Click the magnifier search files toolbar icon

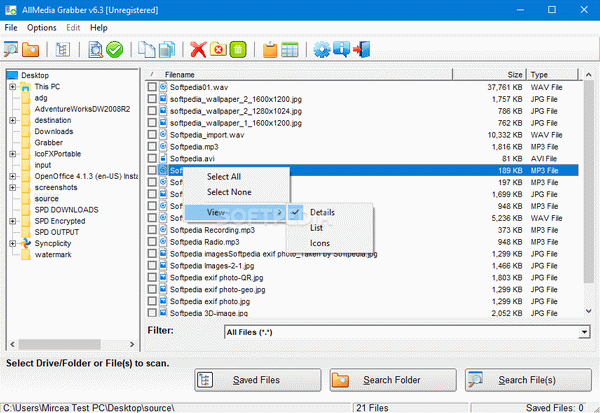(x=11, y=49)
